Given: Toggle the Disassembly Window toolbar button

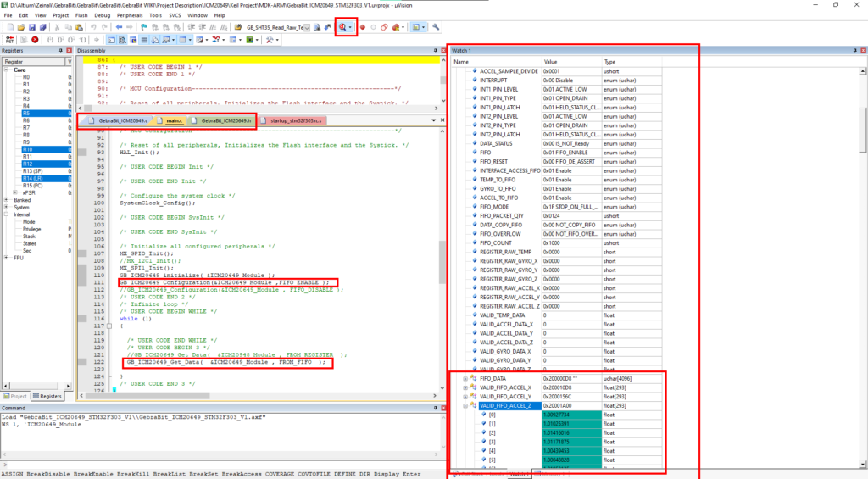Looking at the screenshot, I should (122, 40).
